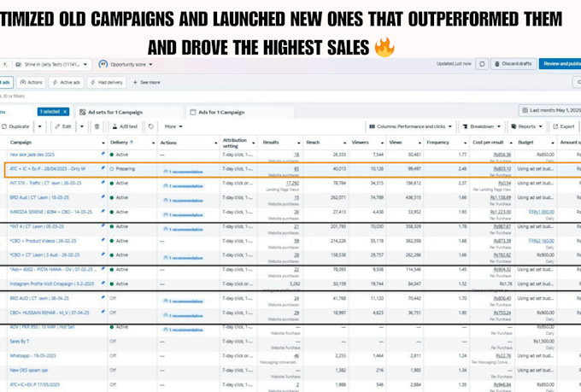
Task: Click the Edit button
Action: click(63, 126)
